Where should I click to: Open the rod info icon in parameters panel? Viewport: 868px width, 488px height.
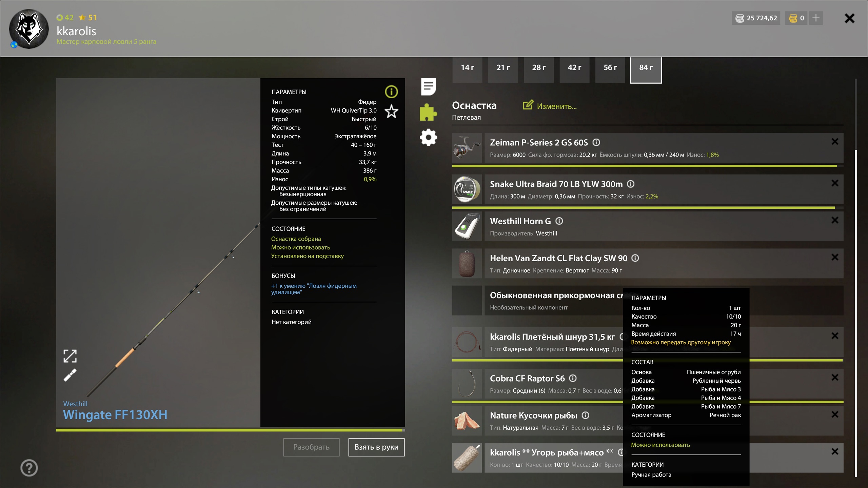pyautogui.click(x=391, y=91)
